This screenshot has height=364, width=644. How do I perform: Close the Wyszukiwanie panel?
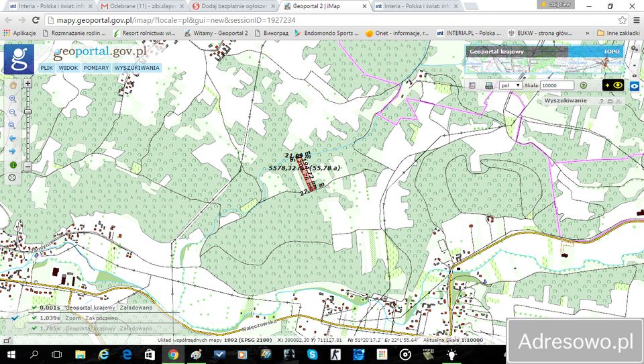pyautogui.click(x=618, y=101)
